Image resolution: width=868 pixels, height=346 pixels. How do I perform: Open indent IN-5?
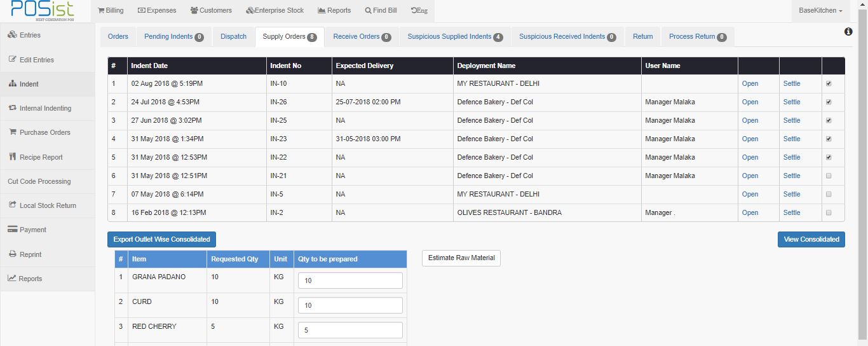pyautogui.click(x=750, y=194)
